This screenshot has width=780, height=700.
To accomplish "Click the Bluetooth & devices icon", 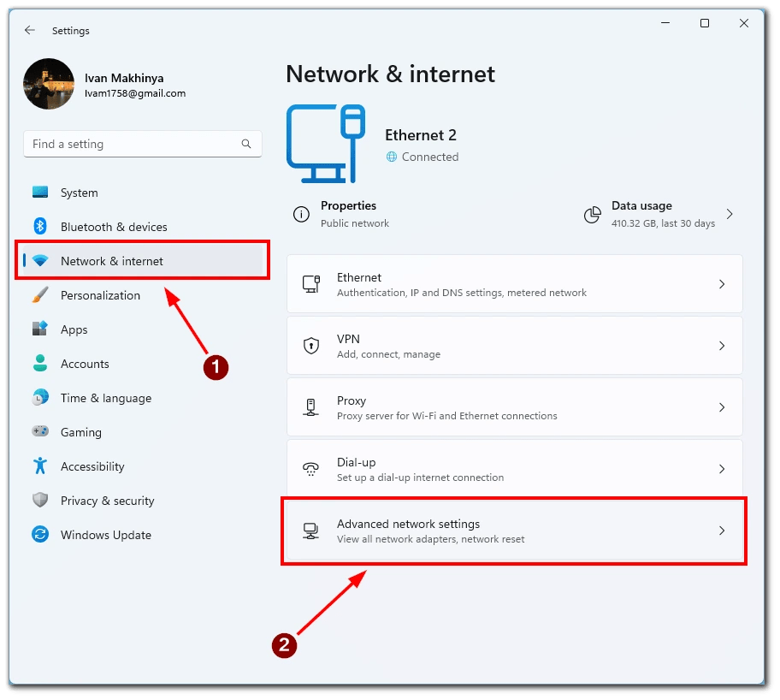I will [x=40, y=226].
